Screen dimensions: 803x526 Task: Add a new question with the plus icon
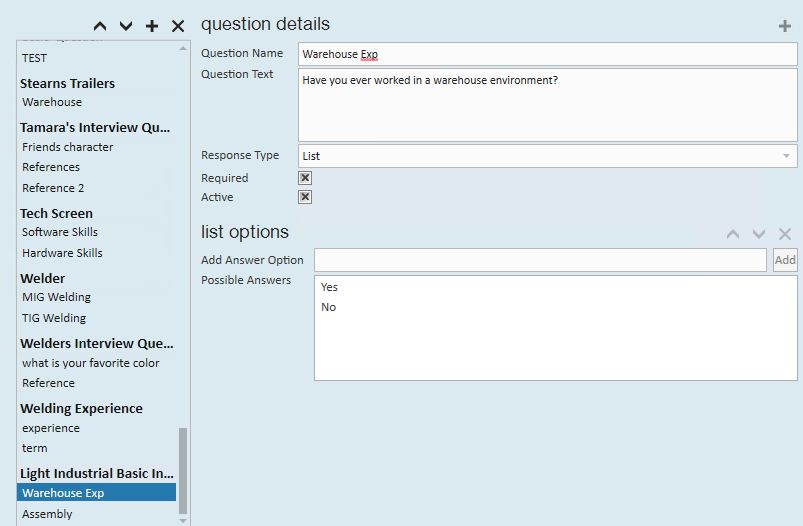(x=152, y=26)
